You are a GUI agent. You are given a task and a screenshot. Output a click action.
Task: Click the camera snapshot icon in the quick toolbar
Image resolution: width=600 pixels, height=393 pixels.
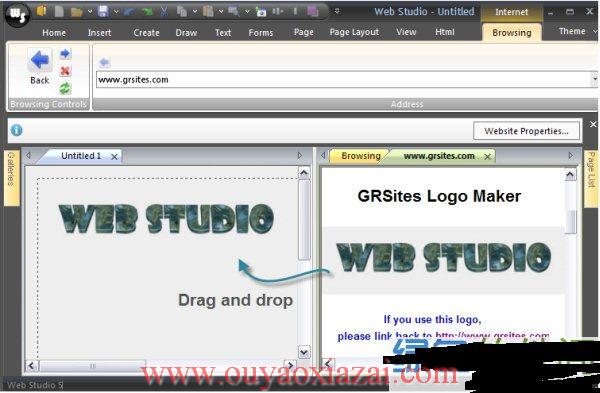click(261, 12)
